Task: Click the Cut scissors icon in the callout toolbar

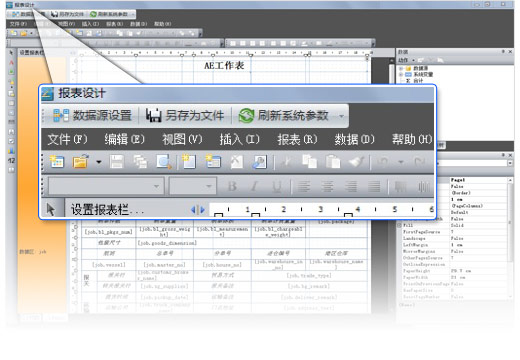Action: 286,162
